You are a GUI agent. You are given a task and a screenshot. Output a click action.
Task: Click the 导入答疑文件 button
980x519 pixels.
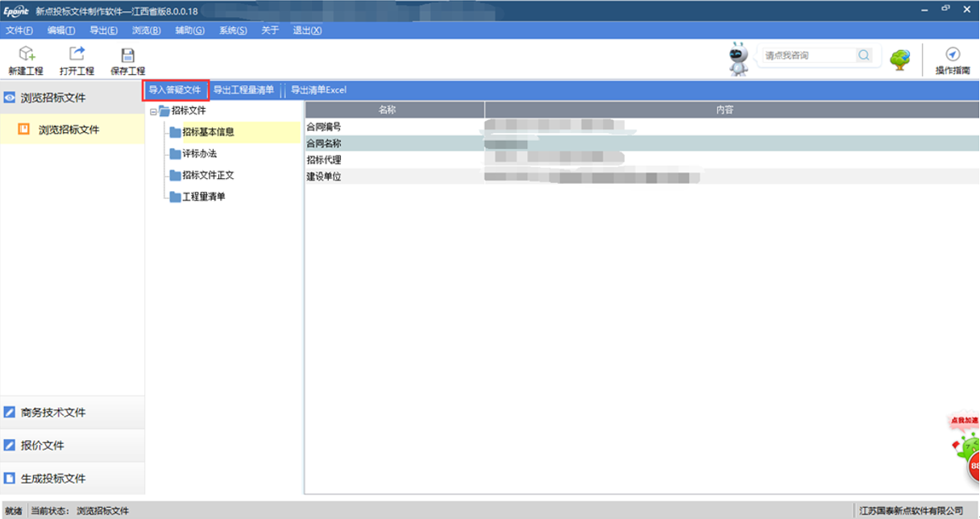(175, 90)
